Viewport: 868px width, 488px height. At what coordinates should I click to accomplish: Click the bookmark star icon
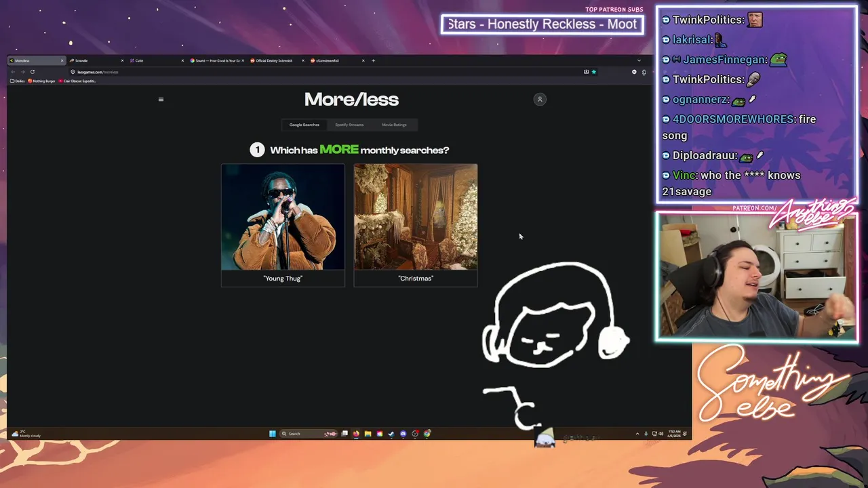(594, 72)
